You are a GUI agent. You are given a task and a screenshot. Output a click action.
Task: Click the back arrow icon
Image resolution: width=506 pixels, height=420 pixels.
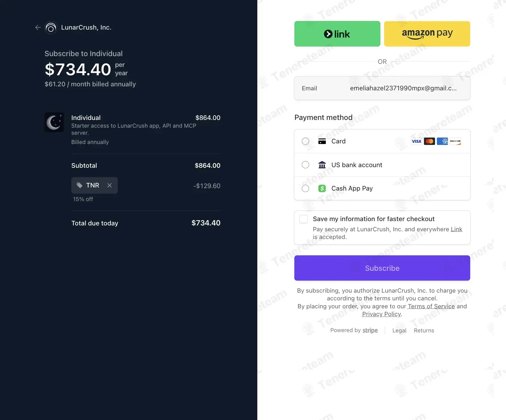point(38,27)
